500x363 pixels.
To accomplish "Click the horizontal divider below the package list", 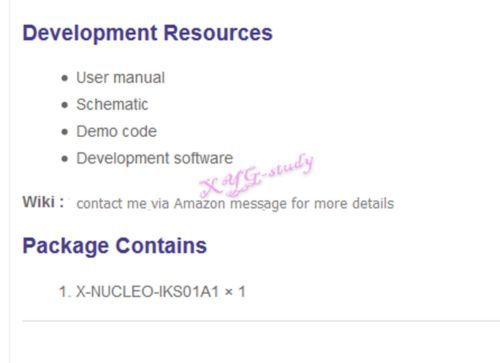I will click(x=261, y=321).
